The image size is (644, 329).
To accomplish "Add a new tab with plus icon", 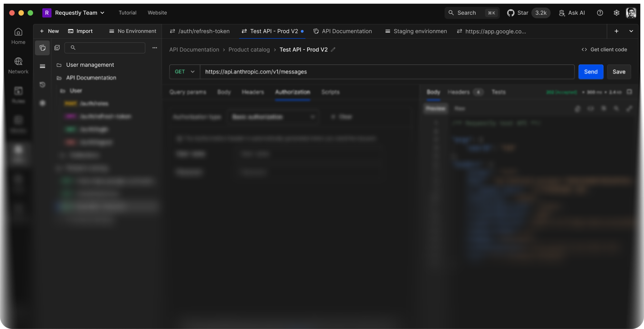I will click(616, 31).
